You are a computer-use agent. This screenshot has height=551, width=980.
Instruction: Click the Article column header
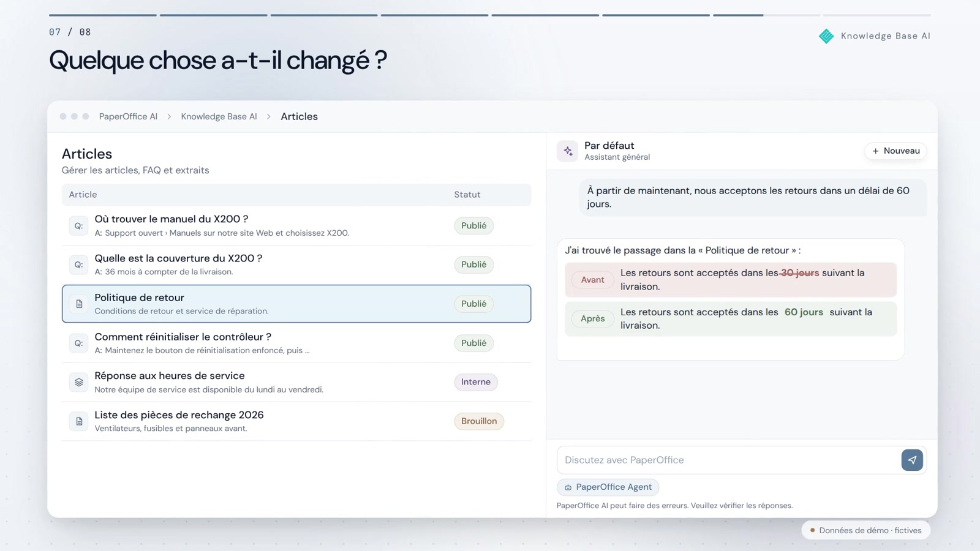[x=83, y=195]
